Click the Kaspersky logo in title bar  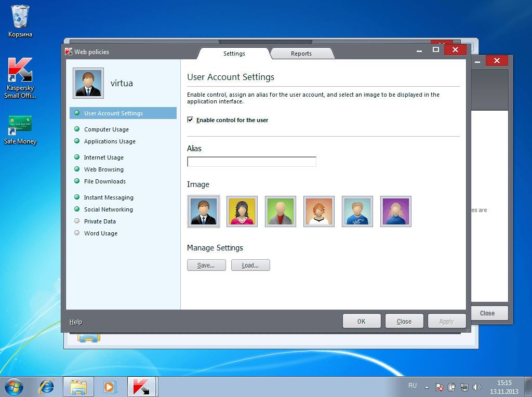[x=69, y=51]
